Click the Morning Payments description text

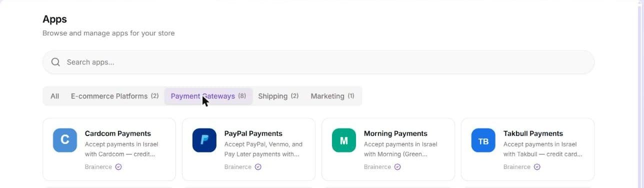(400, 149)
